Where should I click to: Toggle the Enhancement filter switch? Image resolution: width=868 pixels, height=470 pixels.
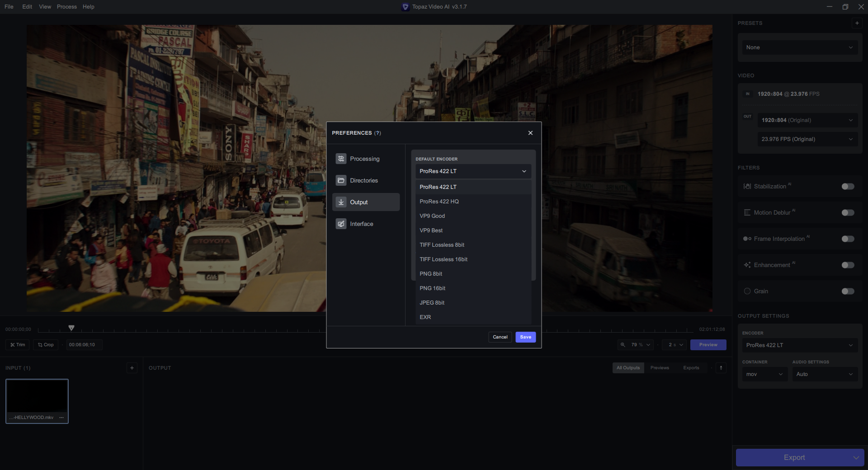pyautogui.click(x=848, y=265)
